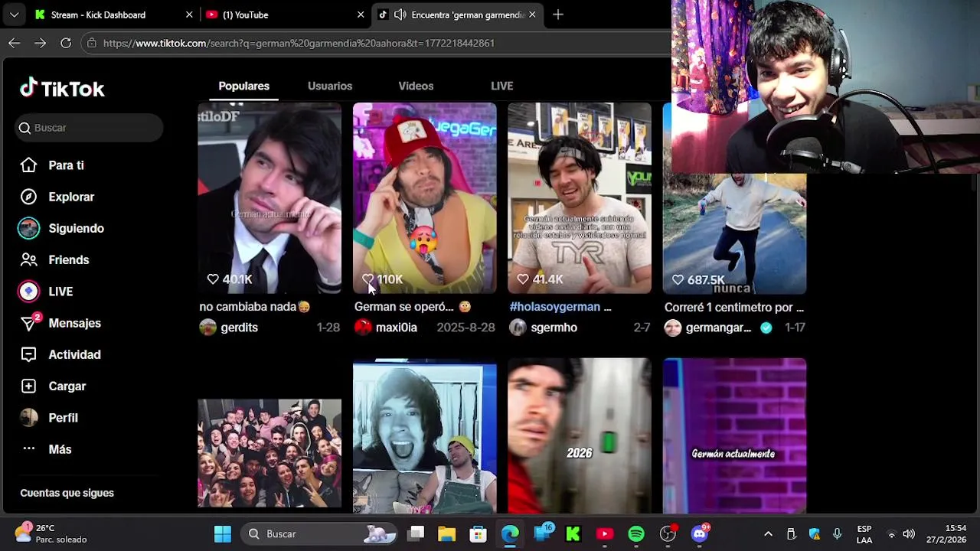Click the heart icon showing 40.1K

click(x=213, y=279)
